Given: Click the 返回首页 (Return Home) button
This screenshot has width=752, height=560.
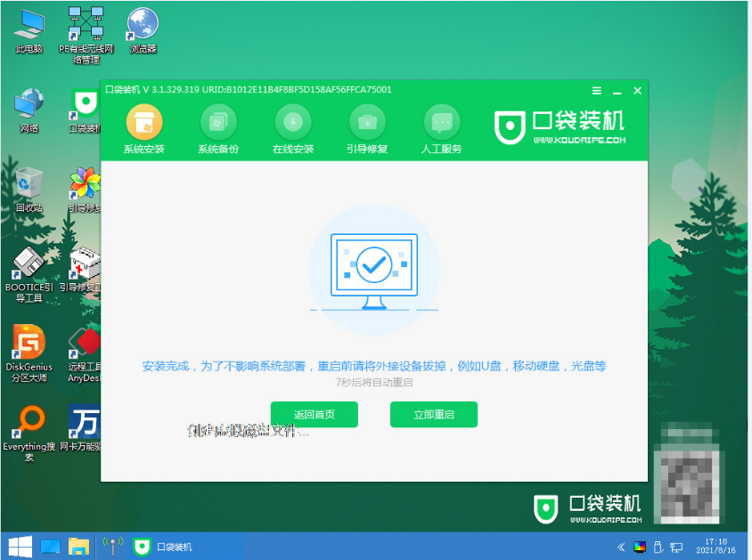Looking at the screenshot, I should pos(314,414).
